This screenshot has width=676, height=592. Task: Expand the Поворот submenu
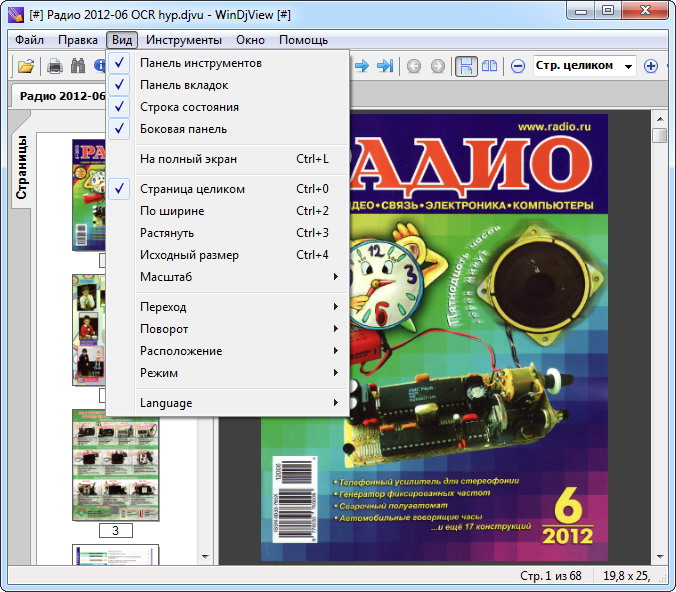(x=228, y=329)
